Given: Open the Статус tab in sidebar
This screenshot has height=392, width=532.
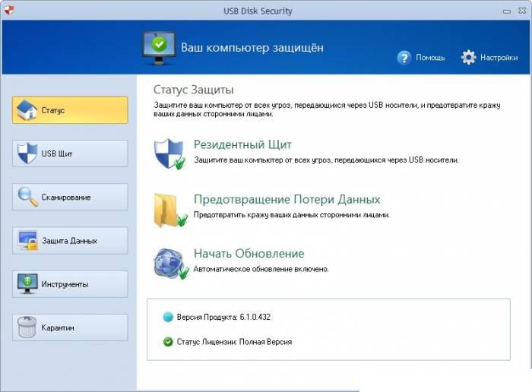Looking at the screenshot, I should point(70,110).
